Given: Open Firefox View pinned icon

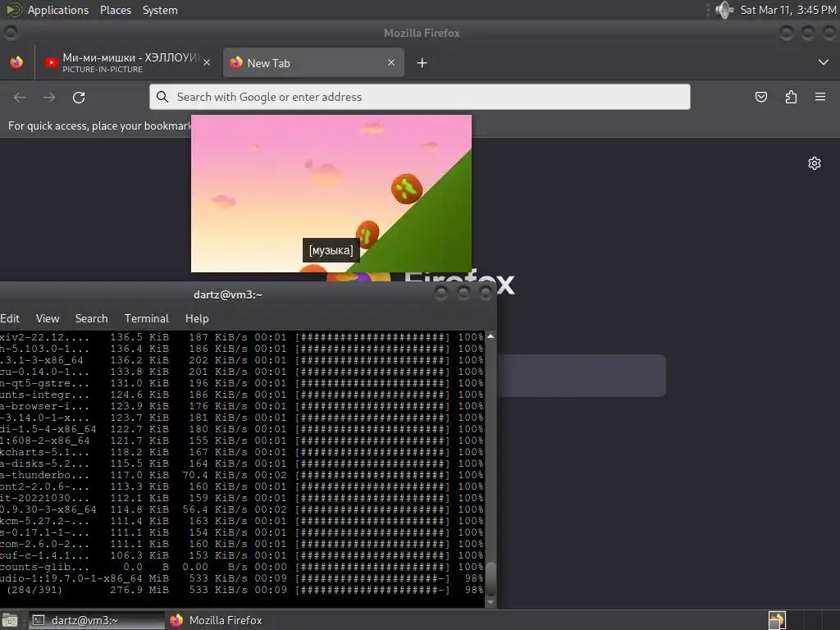Looking at the screenshot, I should pyautogui.click(x=16, y=62).
